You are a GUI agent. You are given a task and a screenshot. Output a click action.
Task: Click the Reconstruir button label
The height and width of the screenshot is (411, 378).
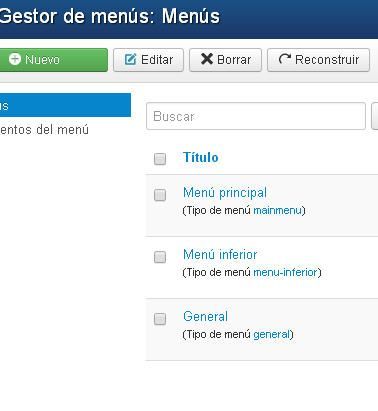tap(327, 60)
